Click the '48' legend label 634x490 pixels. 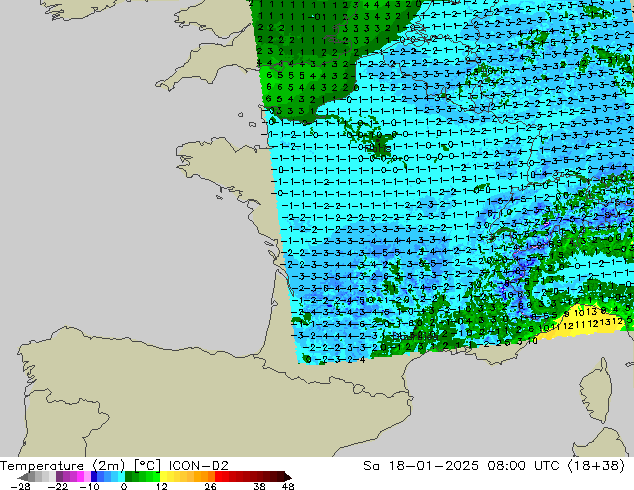coord(288,486)
